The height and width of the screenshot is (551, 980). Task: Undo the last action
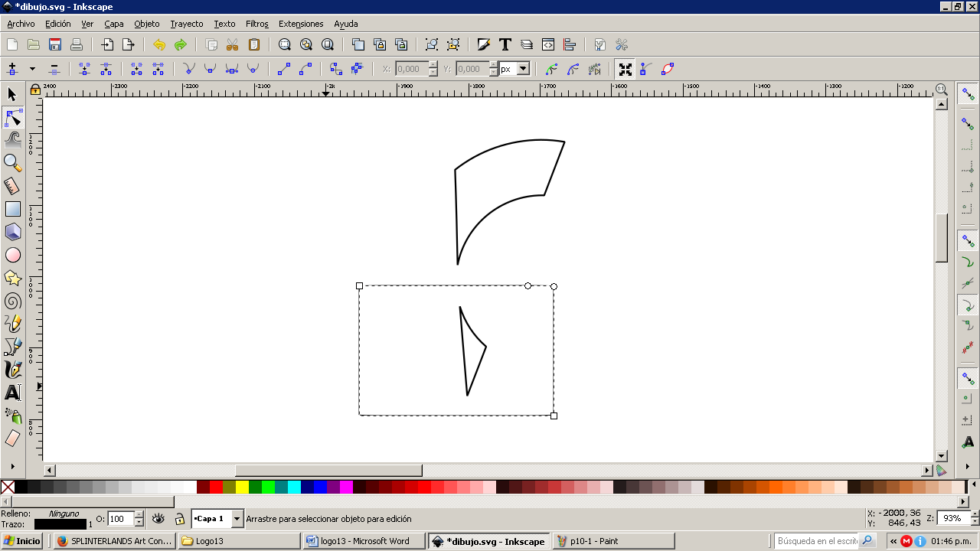pyautogui.click(x=159, y=44)
